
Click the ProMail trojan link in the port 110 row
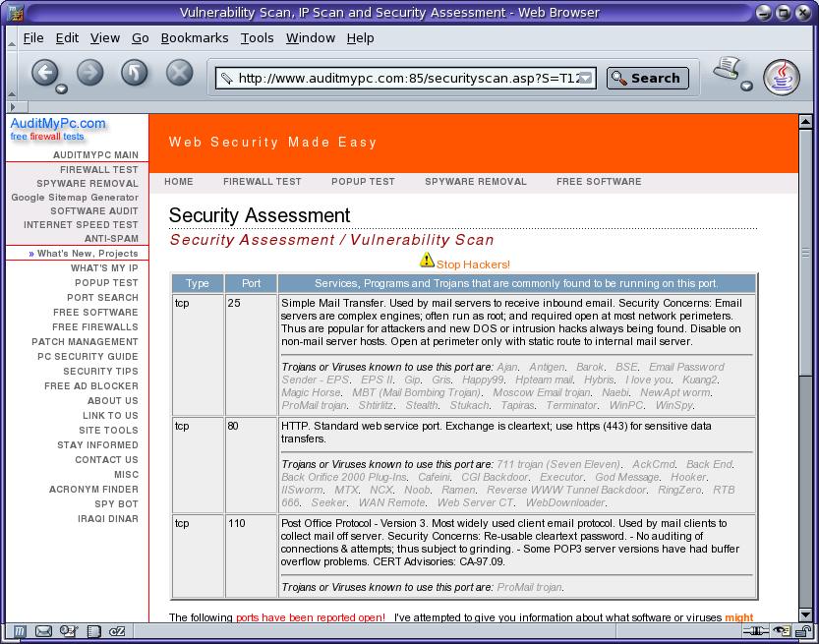[530, 587]
